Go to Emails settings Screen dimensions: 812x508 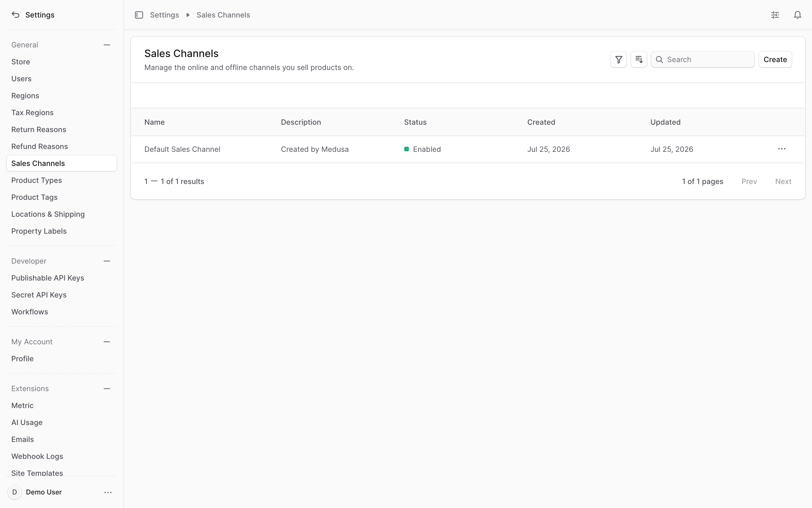[x=62, y=439]
